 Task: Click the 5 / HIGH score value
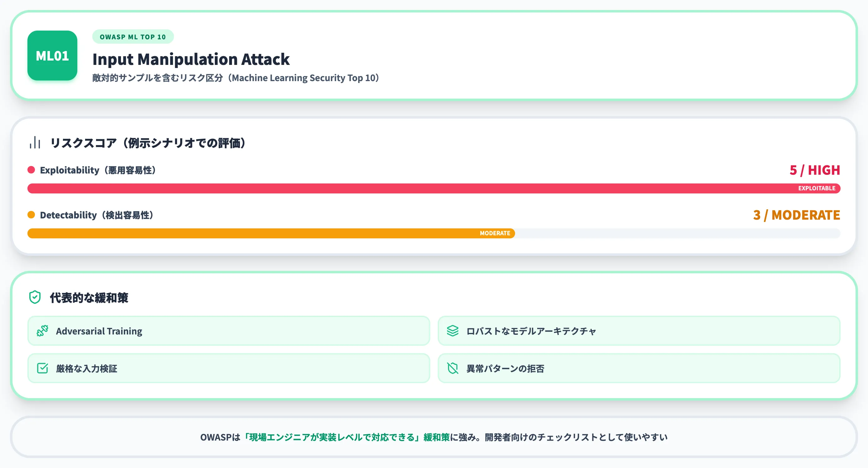point(815,170)
